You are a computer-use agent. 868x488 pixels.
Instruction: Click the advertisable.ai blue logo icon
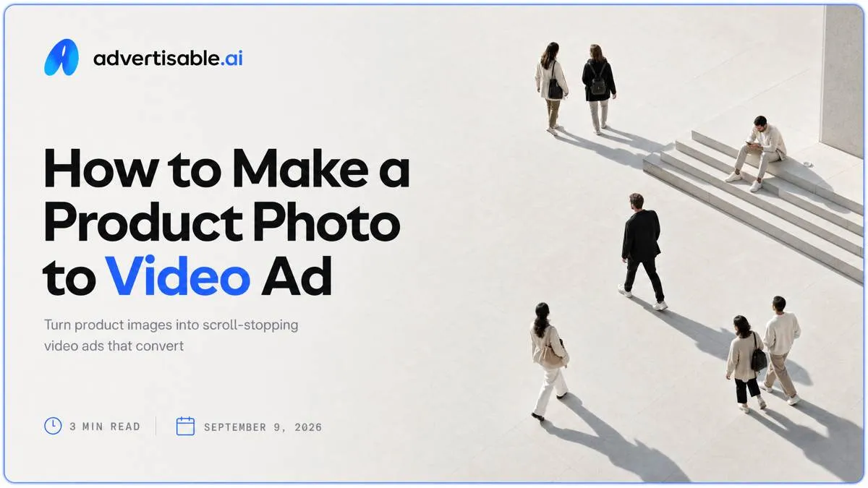coord(61,57)
